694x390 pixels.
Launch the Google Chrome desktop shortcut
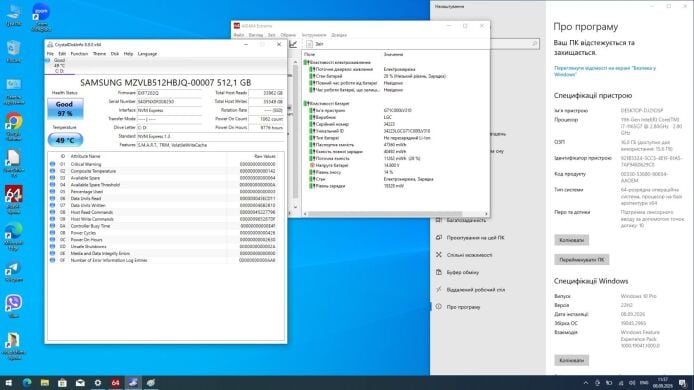point(14,127)
